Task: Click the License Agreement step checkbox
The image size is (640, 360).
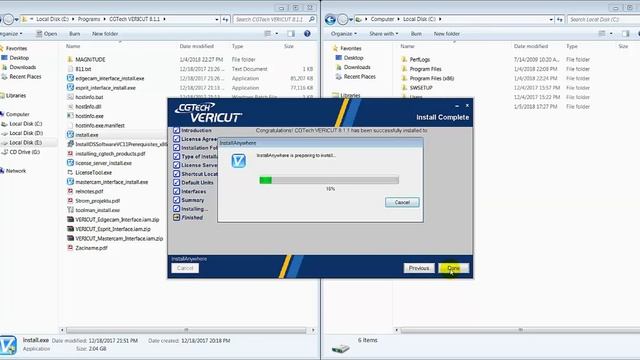Action: click(x=176, y=139)
